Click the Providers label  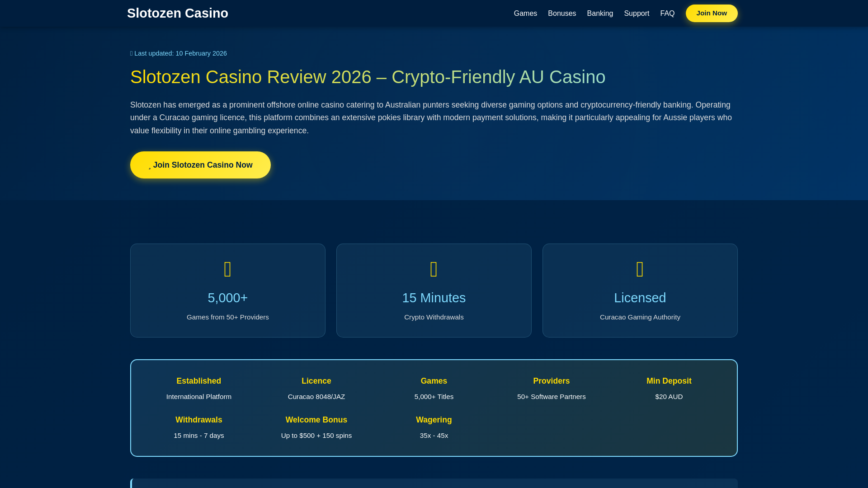pos(552,381)
